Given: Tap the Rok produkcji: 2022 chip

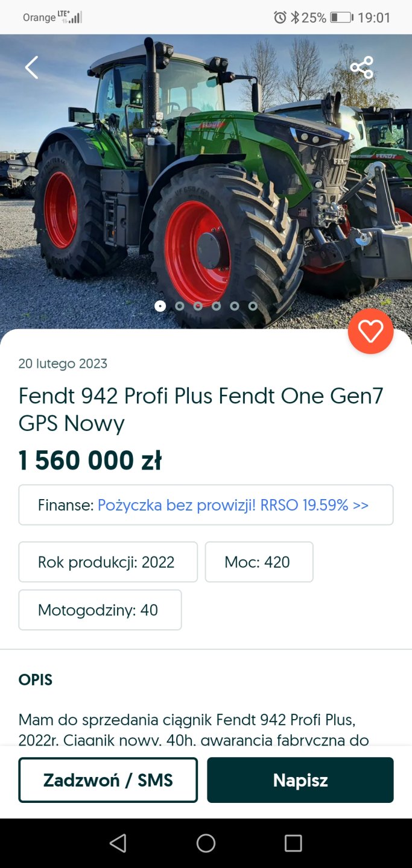Looking at the screenshot, I should point(108,562).
